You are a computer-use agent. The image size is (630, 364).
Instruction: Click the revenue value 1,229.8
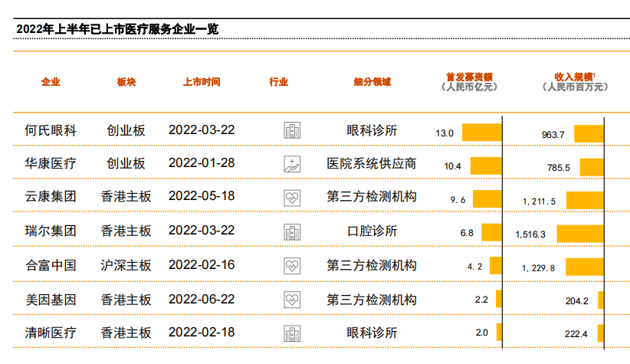coord(538,268)
